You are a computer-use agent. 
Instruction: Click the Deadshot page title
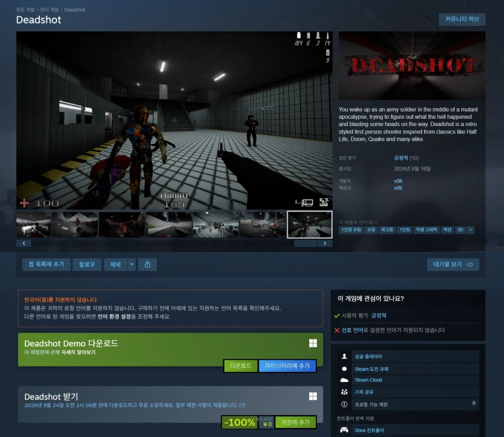click(x=39, y=20)
